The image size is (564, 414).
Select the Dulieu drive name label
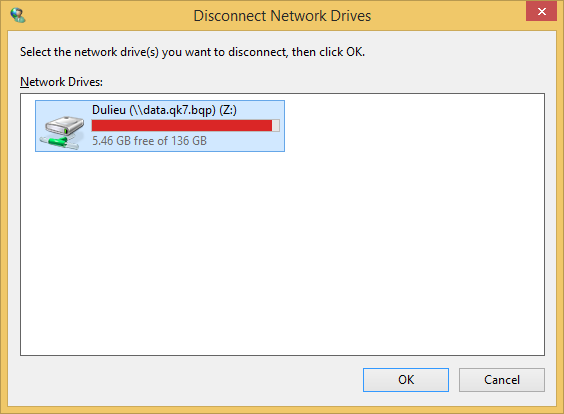click(x=109, y=110)
